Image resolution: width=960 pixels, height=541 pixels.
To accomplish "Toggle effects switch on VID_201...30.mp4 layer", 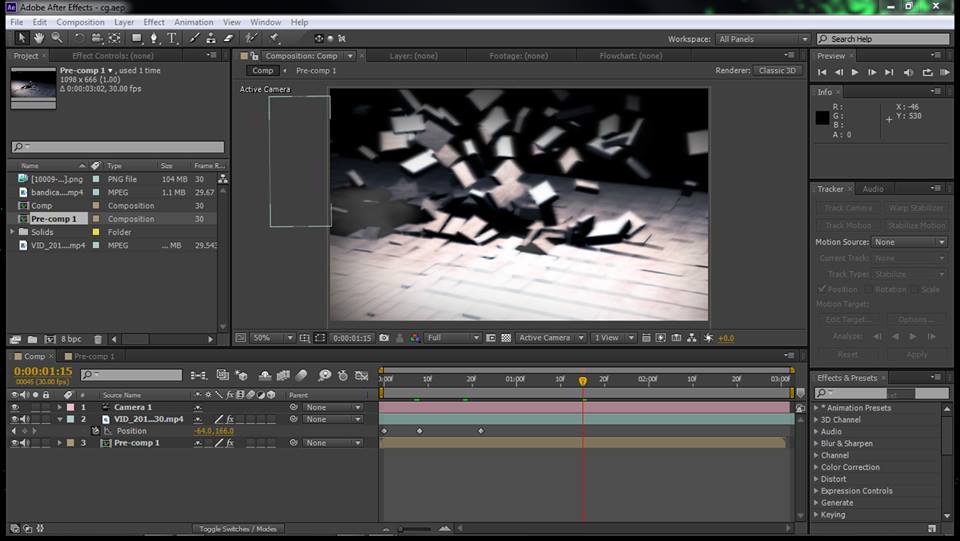I will tap(230, 419).
